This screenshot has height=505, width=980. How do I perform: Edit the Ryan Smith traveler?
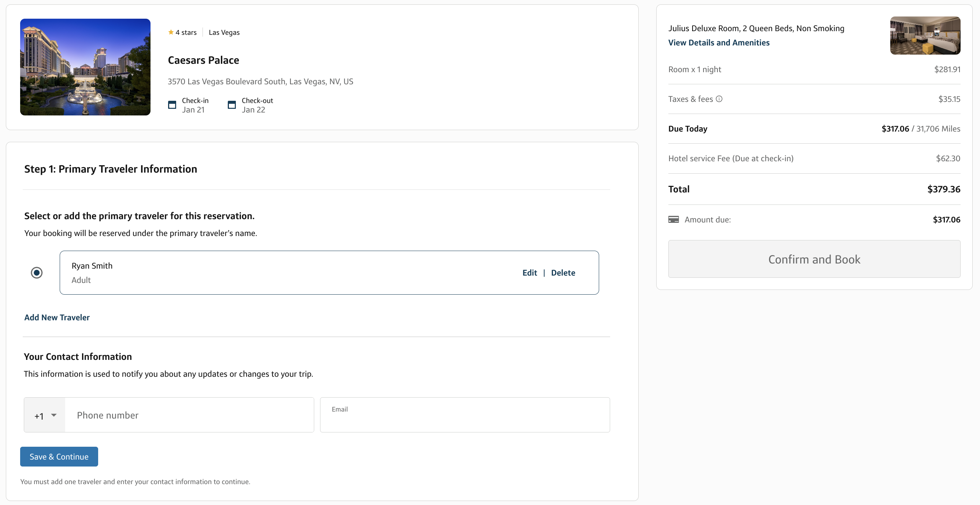click(x=530, y=273)
